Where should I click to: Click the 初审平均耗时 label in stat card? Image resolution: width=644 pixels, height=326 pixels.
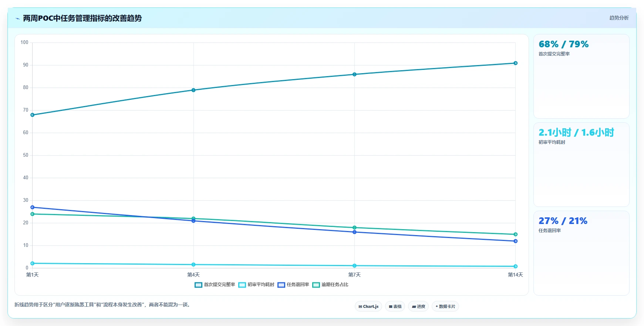click(x=552, y=142)
